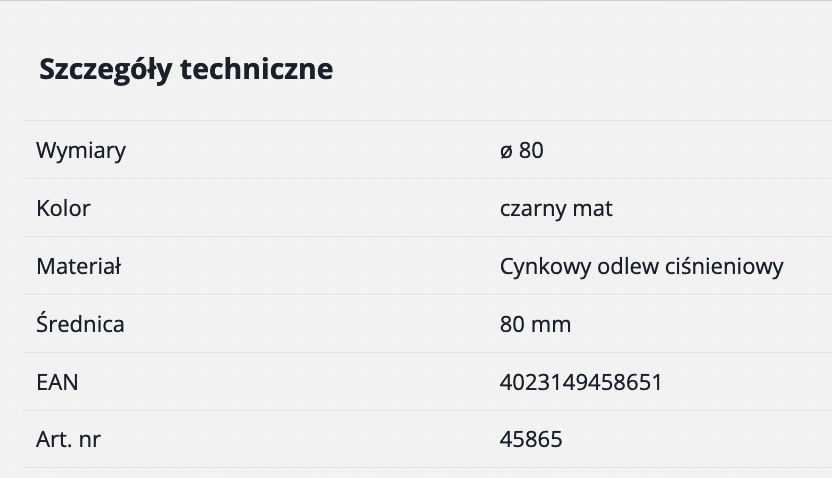The image size is (832, 478).
Task: Click the word Cynkowy in material row
Action: click(x=545, y=266)
